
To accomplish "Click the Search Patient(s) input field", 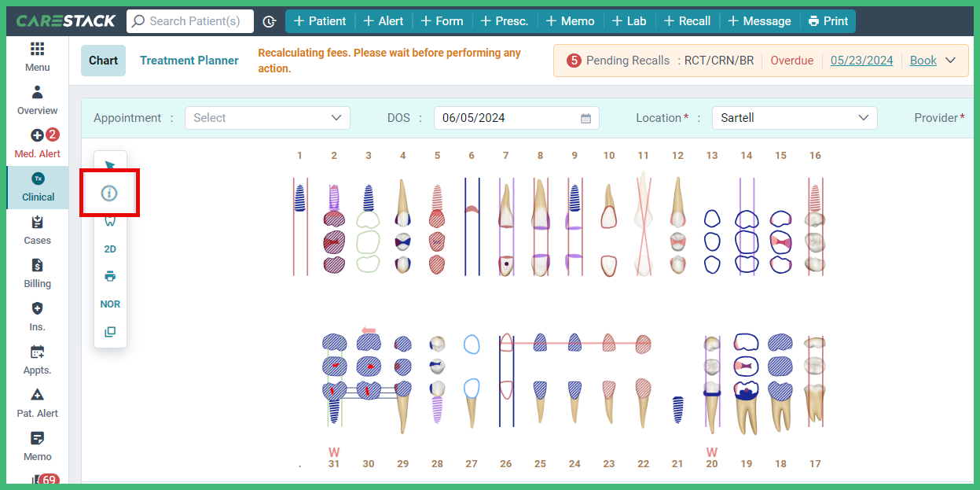I will (189, 21).
